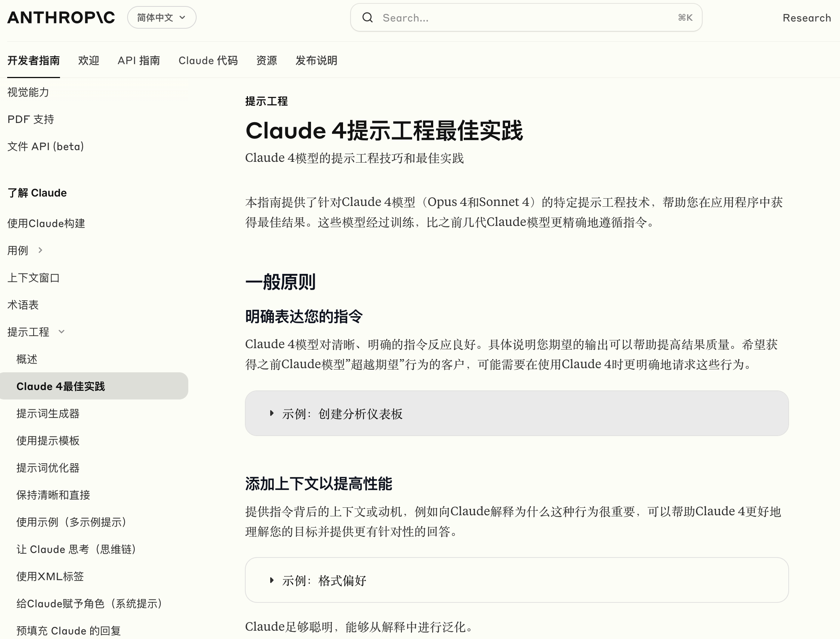840x639 pixels.
Task: Click the Research link
Action: point(806,17)
